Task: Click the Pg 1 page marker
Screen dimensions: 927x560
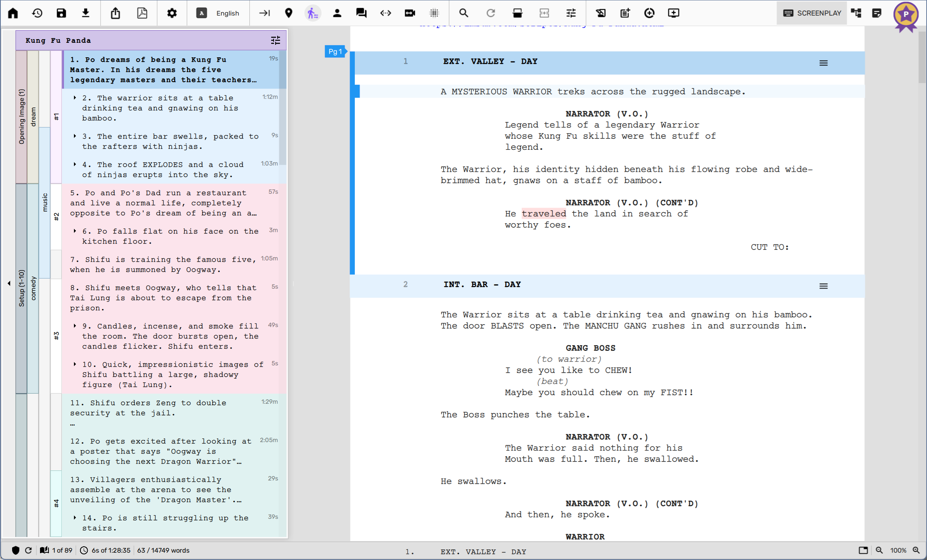Action: [335, 51]
